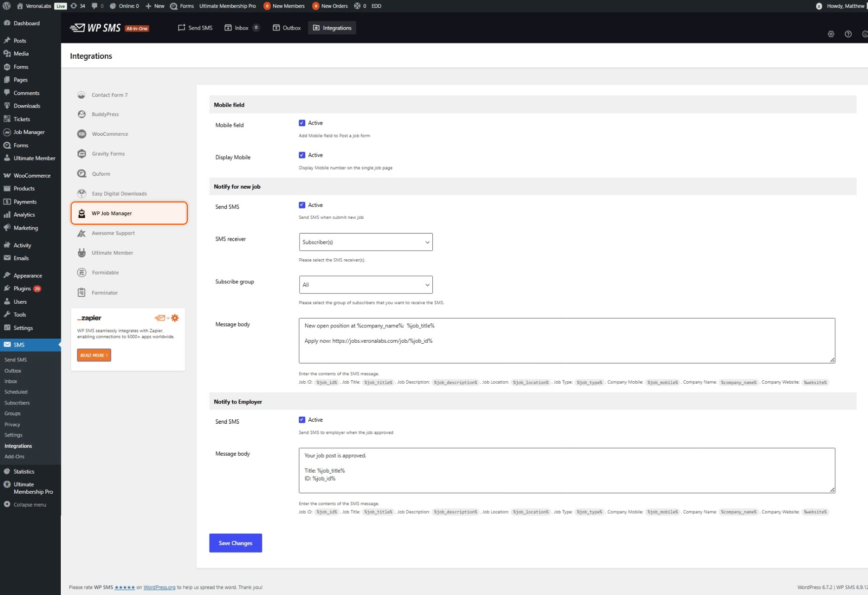Click the Zapier READ MORE button
The height and width of the screenshot is (595, 868).
[x=94, y=355]
